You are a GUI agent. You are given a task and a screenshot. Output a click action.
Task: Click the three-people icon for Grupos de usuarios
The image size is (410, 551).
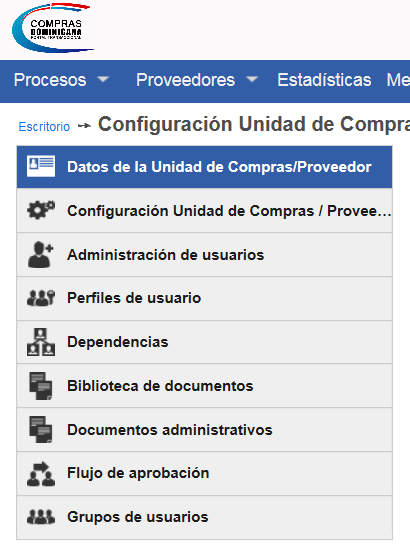point(41,517)
